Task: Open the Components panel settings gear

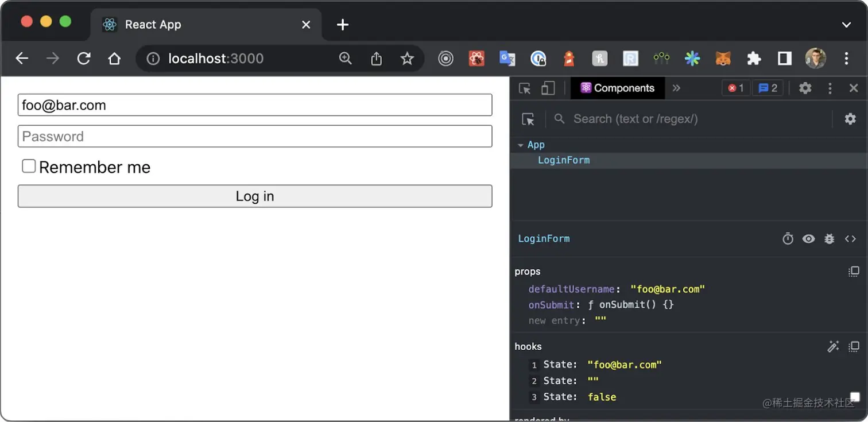Action: 850,119
